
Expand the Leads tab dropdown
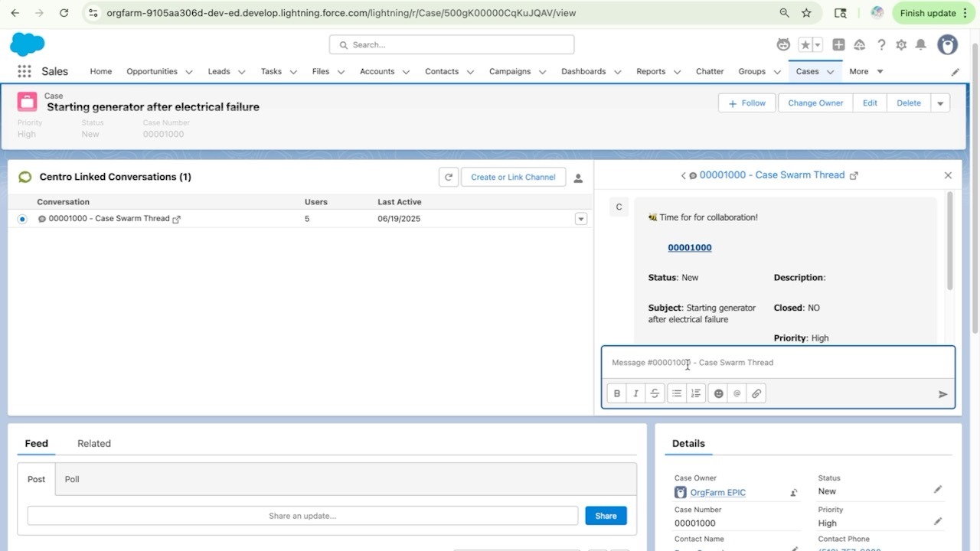[241, 72]
